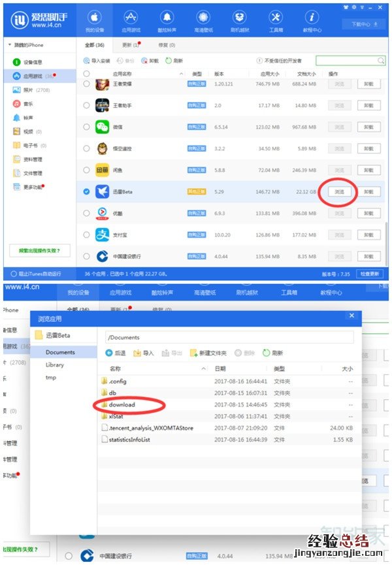
Task: Click the 支付宝 app icon in the list
Action: pos(102,235)
